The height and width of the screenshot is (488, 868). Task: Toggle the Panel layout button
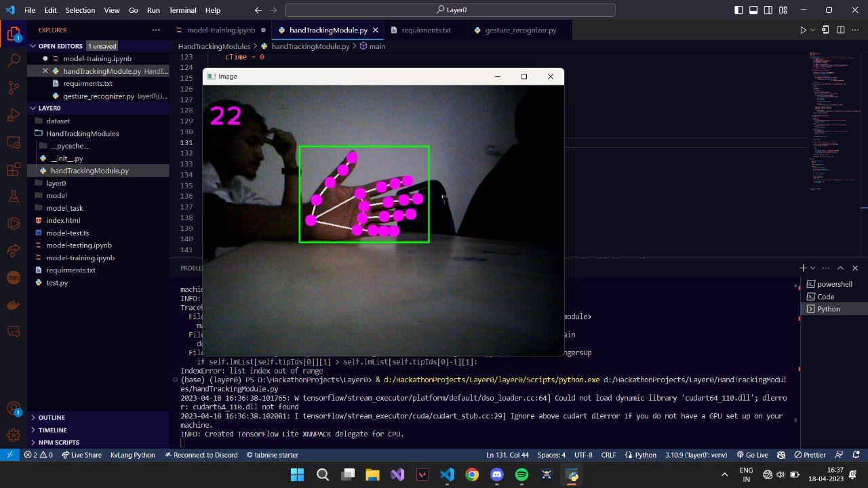pyautogui.click(x=753, y=10)
